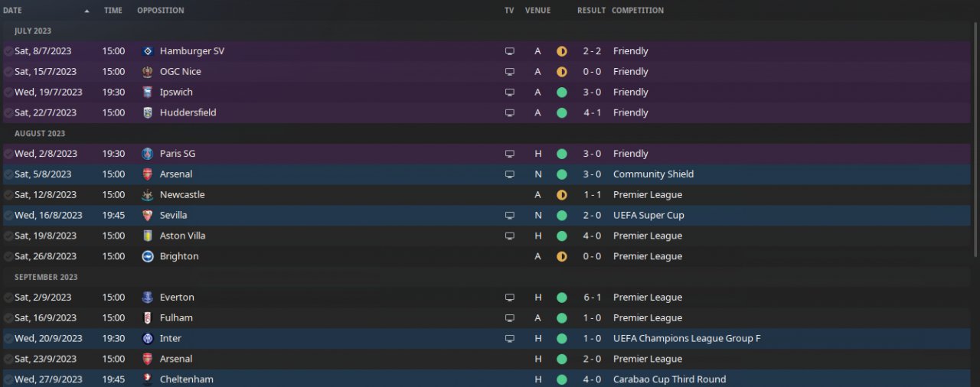Viewport: 980px width, 387px height.
Task: Click the Cheltenham club badge
Action: (148, 379)
